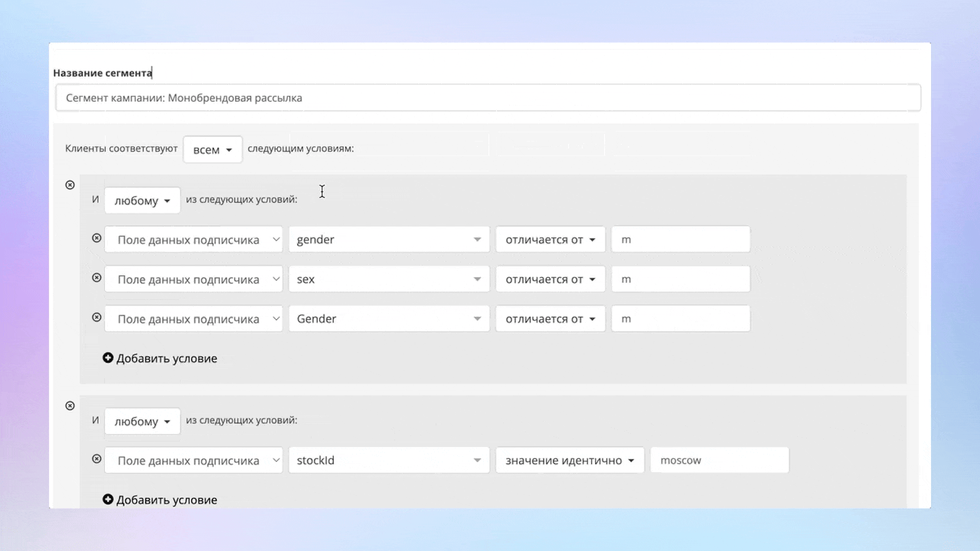
Task: Remove the first condition group
Action: [x=70, y=185]
